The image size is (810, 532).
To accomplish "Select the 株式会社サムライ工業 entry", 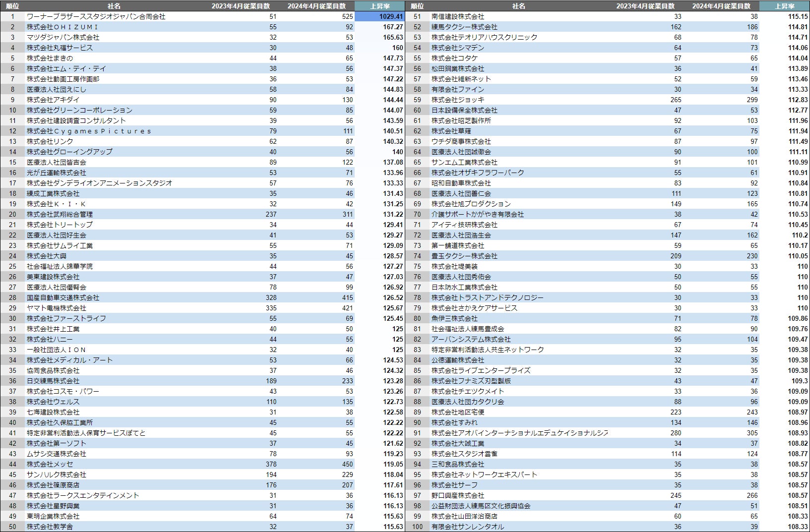I will pyautogui.click(x=60, y=245).
